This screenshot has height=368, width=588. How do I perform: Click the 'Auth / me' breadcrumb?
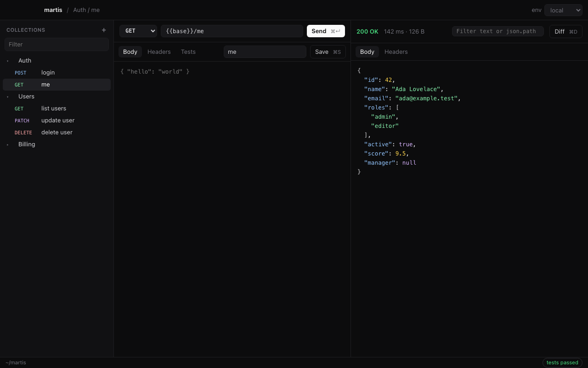[x=86, y=10]
